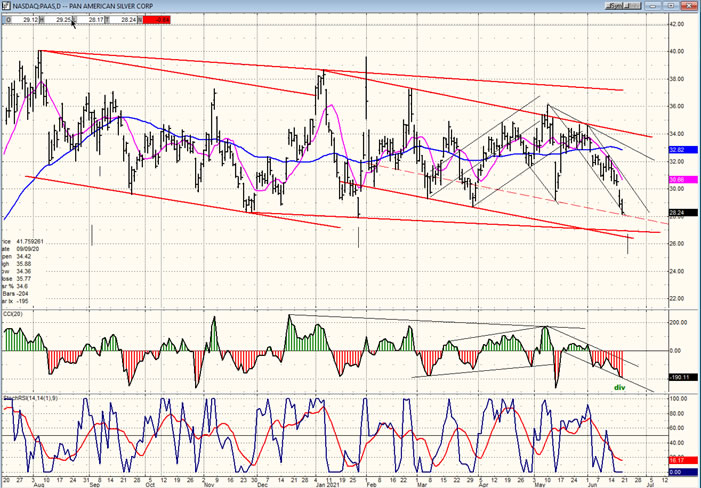Click the blue moving average label 32.82

[683, 150]
